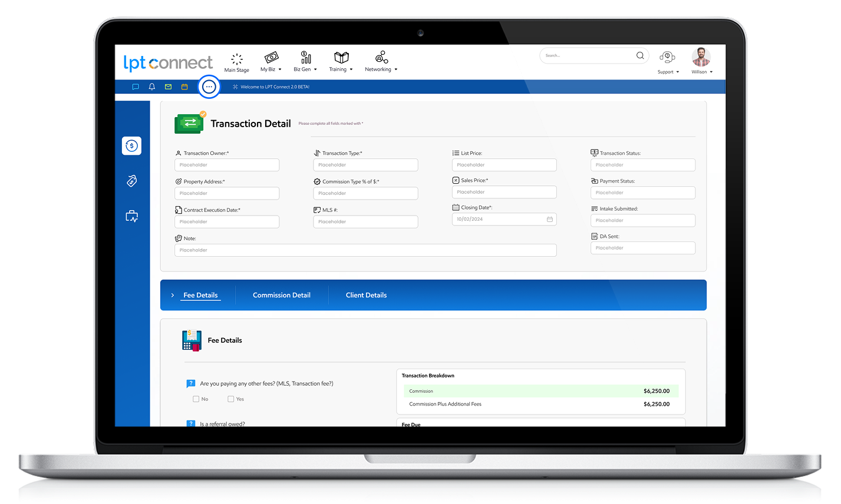Open the mail envelope icon
This screenshot has height=504, width=841.
168,87
